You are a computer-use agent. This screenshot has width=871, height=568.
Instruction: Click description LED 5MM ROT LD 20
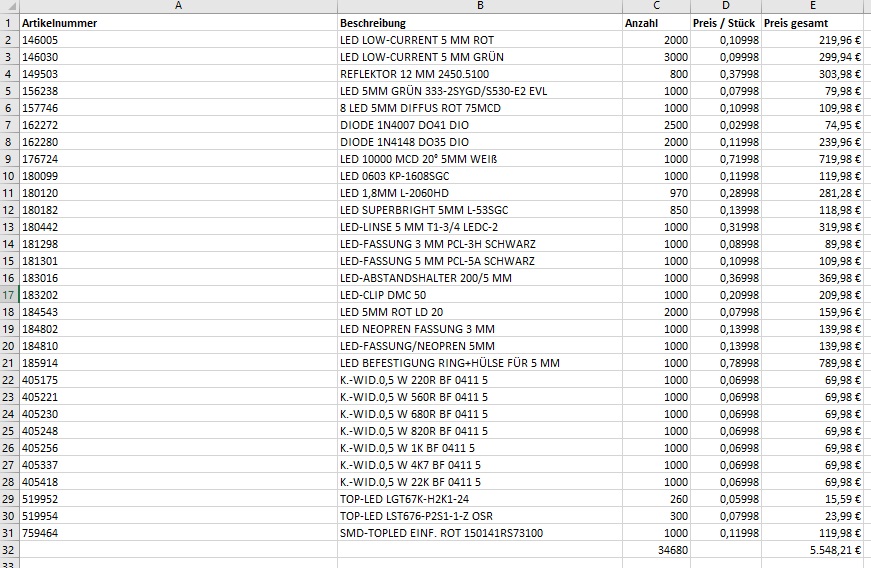click(x=480, y=311)
